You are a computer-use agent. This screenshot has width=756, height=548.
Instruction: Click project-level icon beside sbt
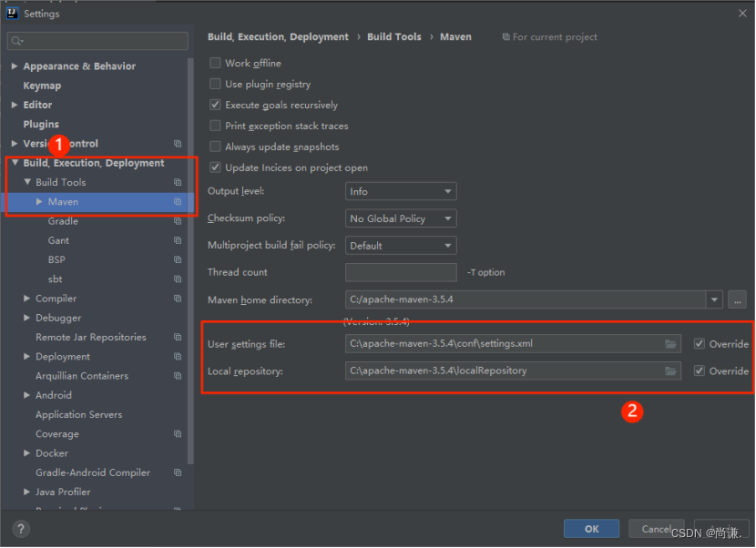[x=178, y=279]
